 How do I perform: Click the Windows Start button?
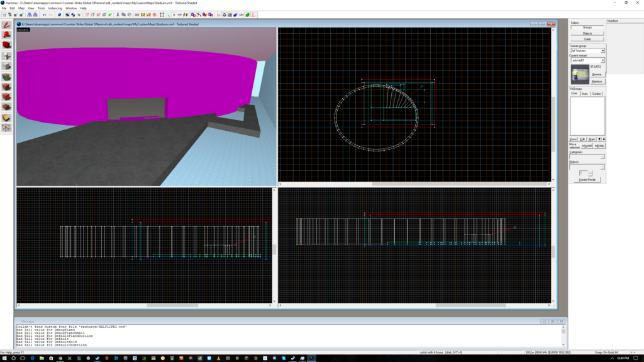click(x=4, y=358)
